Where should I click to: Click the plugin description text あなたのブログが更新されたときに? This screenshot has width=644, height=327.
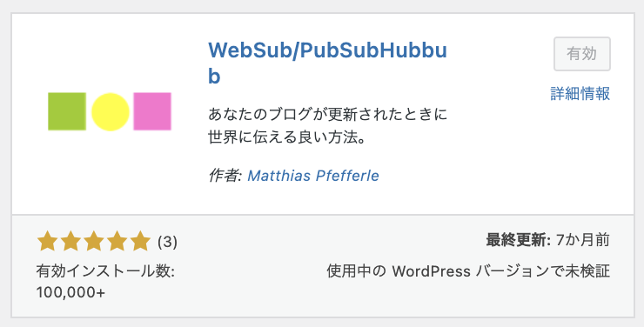[x=327, y=114]
